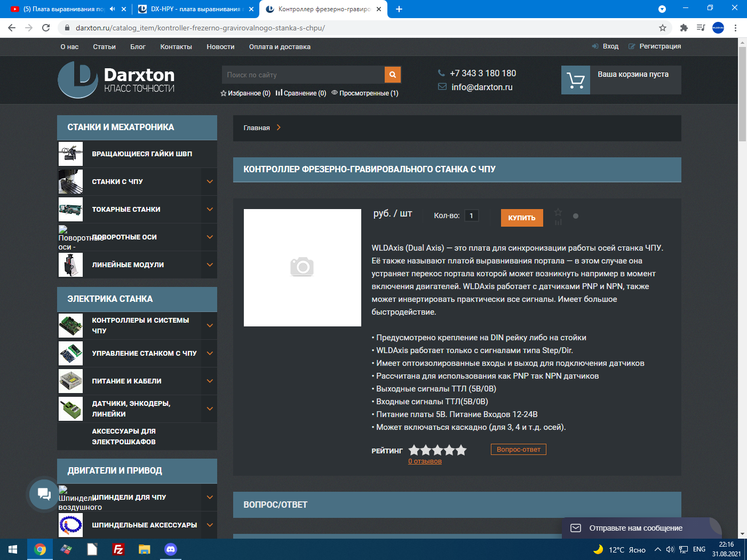Open FileZilla from the taskbar

pos(118,549)
